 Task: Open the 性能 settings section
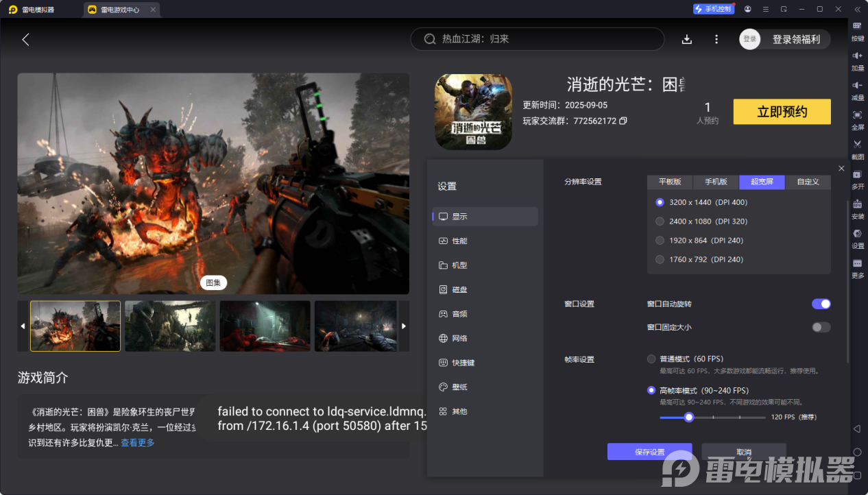click(x=459, y=241)
